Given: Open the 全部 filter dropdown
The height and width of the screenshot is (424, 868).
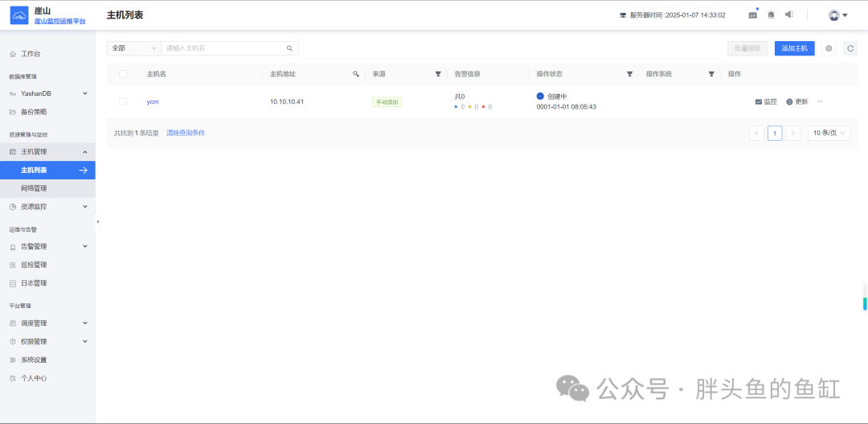Looking at the screenshot, I should (134, 48).
